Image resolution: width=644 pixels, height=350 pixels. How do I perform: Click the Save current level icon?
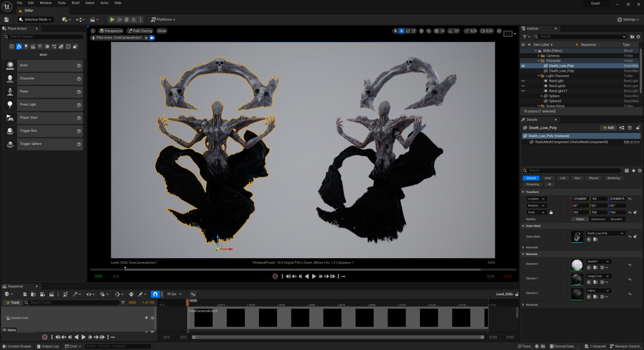6,19
